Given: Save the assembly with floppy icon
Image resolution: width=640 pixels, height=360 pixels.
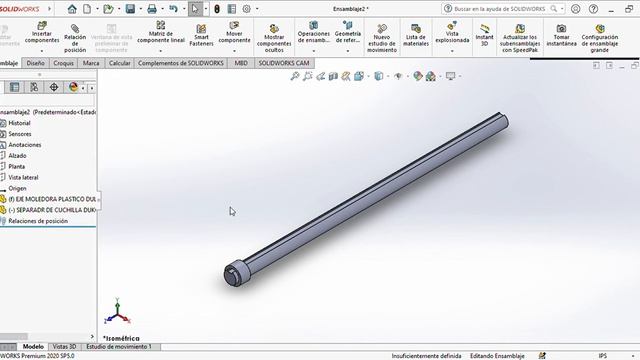Looking at the screenshot, I should pyautogui.click(x=130, y=9).
